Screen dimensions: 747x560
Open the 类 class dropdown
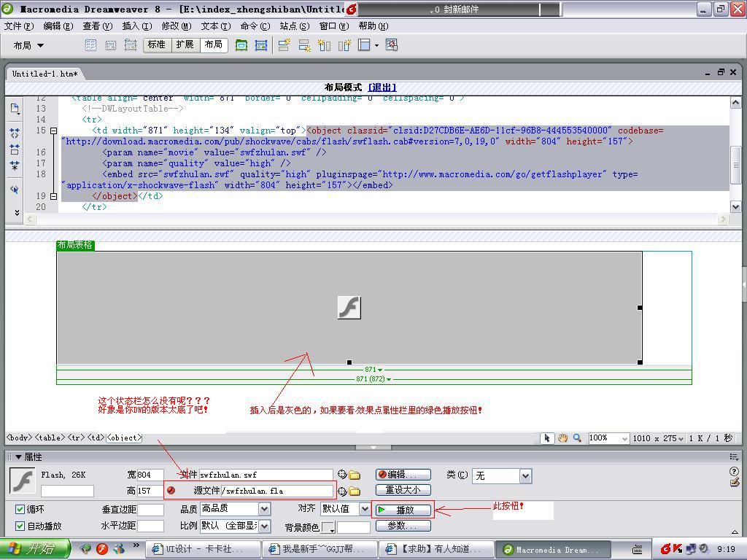point(525,475)
